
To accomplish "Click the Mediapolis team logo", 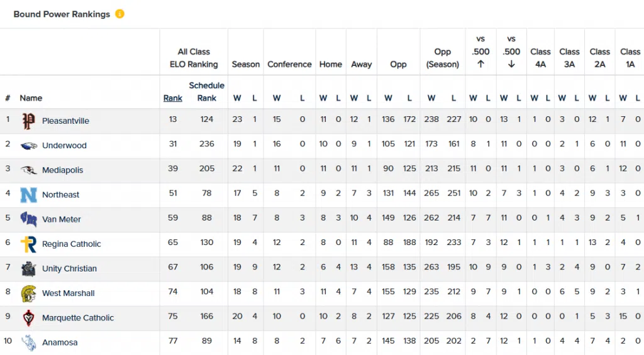I will [x=28, y=170].
